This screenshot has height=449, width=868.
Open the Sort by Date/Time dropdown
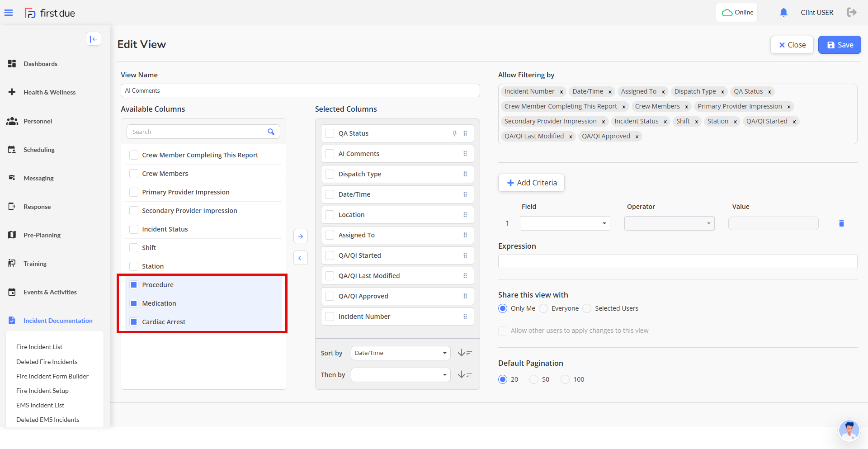(x=400, y=353)
